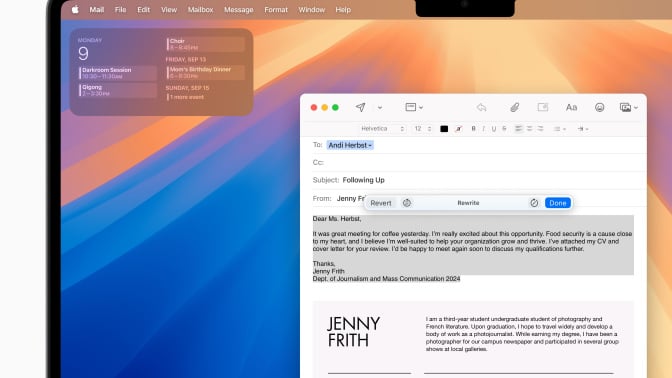Toggle underline formatting
672x378 pixels.
tap(494, 129)
